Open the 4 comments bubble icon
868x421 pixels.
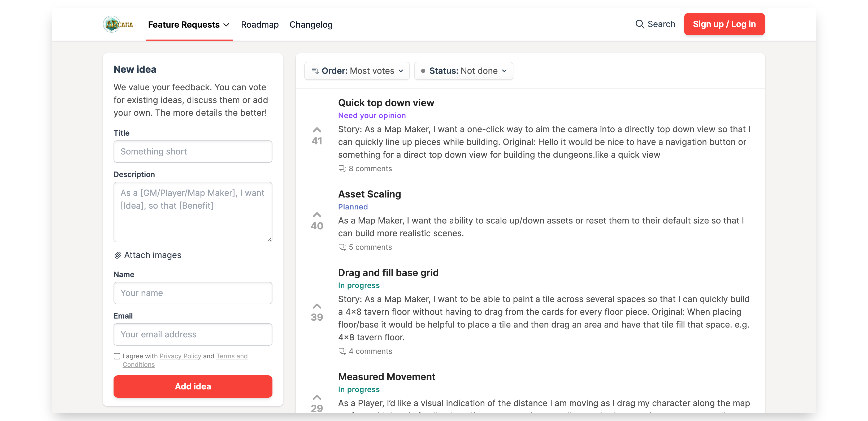(x=342, y=351)
